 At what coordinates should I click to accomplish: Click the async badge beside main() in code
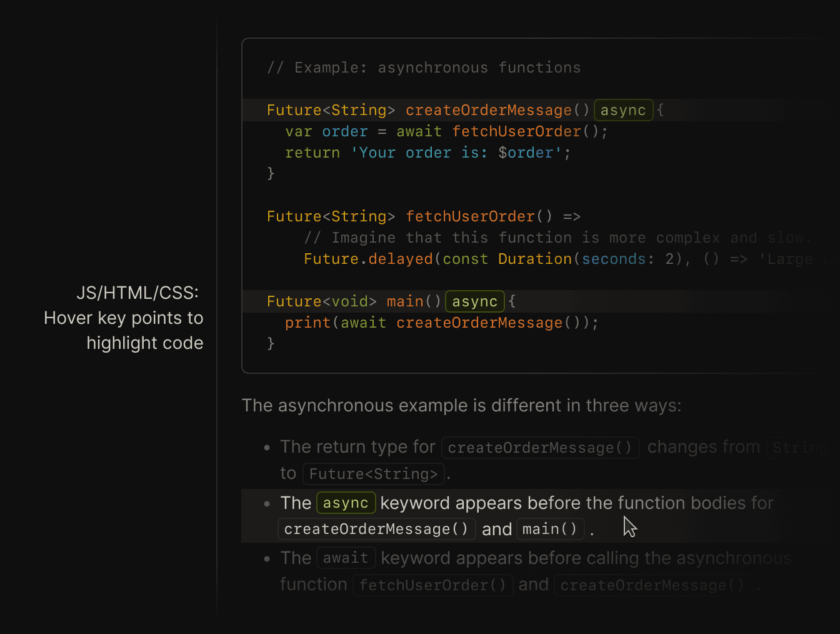(x=474, y=301)
